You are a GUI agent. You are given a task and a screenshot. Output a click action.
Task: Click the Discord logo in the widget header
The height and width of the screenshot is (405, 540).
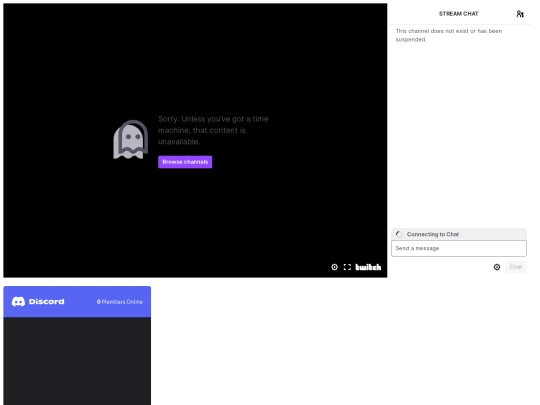click(18, 302)
